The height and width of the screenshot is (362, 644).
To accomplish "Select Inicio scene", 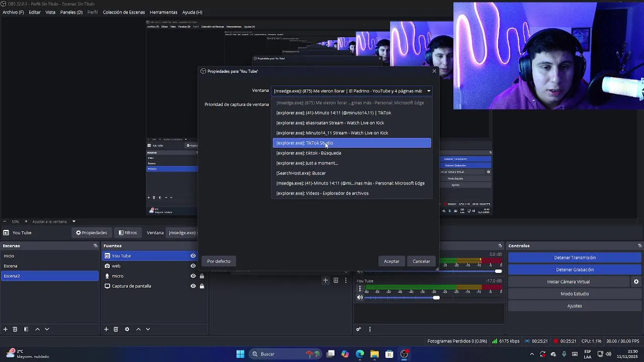I will point(50,256).
